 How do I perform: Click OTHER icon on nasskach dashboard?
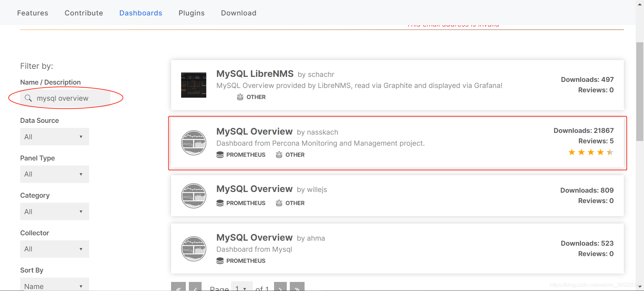(279, 155)
